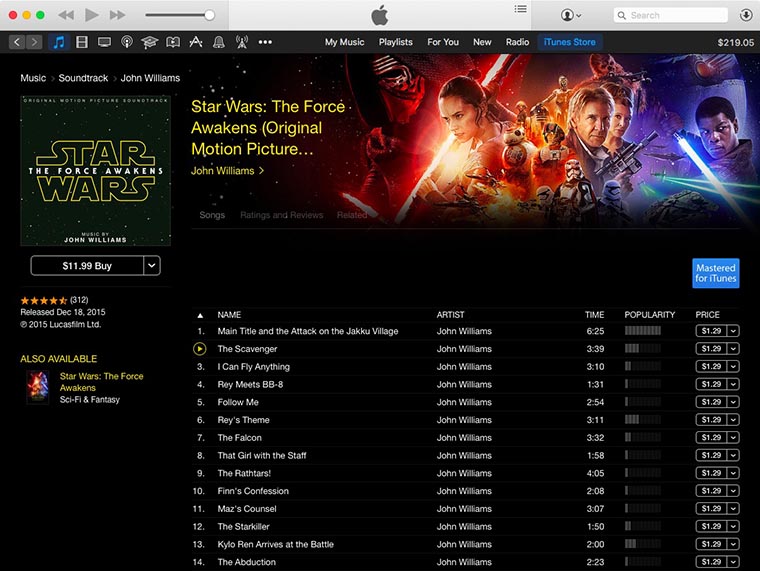Show more media types via ellipsis
The height and width of the screenshot is (571, 760).
click(x=265, y=42)
